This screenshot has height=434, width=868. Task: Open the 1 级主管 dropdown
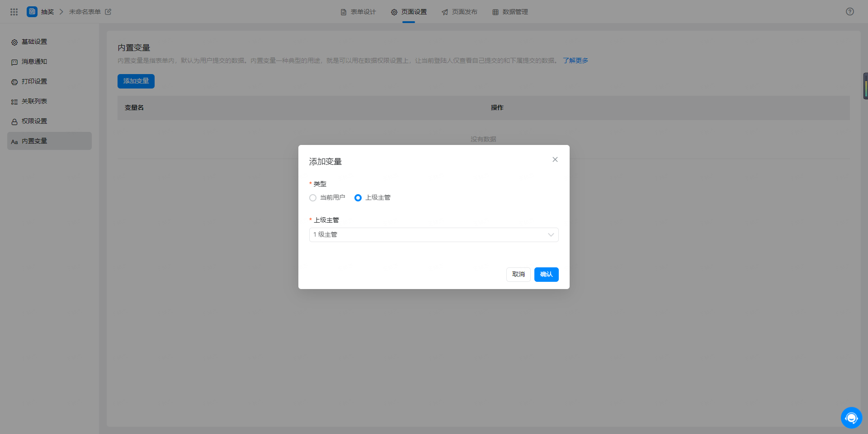pyautogui.click(x=434, y=235)
